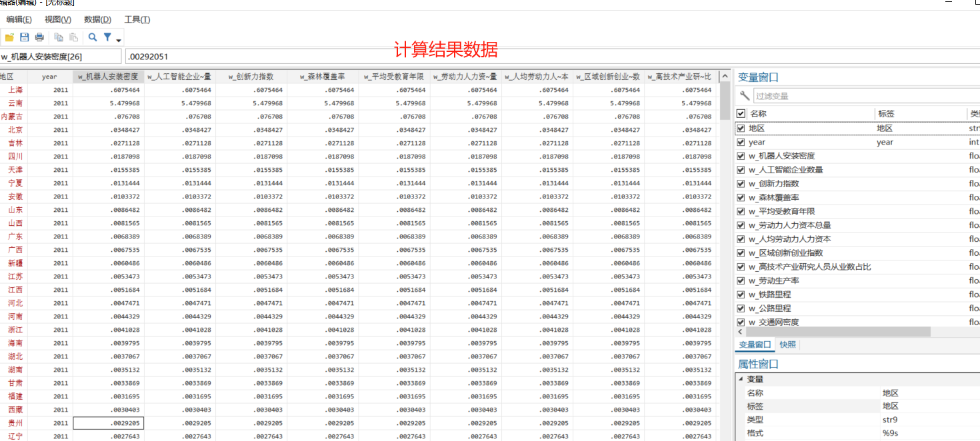The width and height of the screenshot is (980, 441).
Task: Uncheck the w_森林覆盖率 variable checkbox
Action: tap(741, 197)
